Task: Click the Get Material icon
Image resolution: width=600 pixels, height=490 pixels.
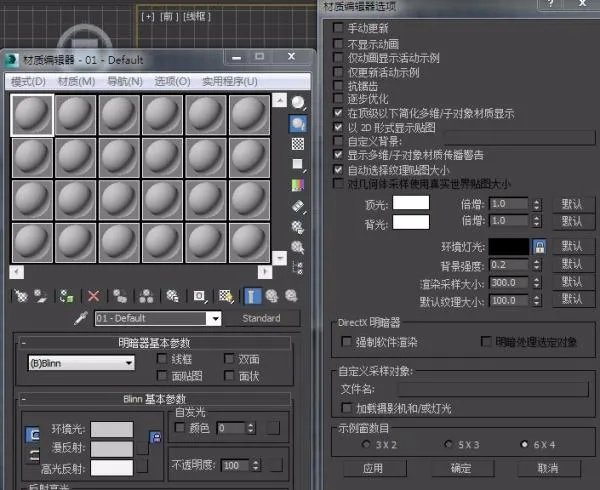Action: point(21,296)
